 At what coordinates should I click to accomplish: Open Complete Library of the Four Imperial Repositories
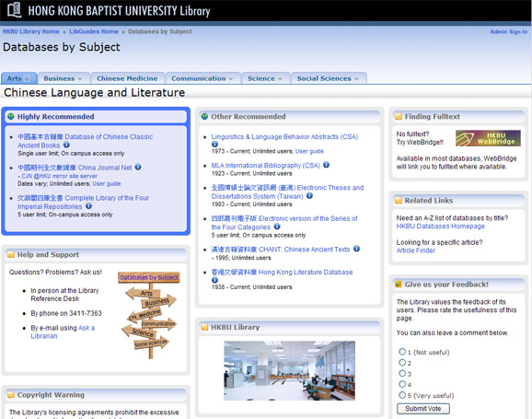83,202
